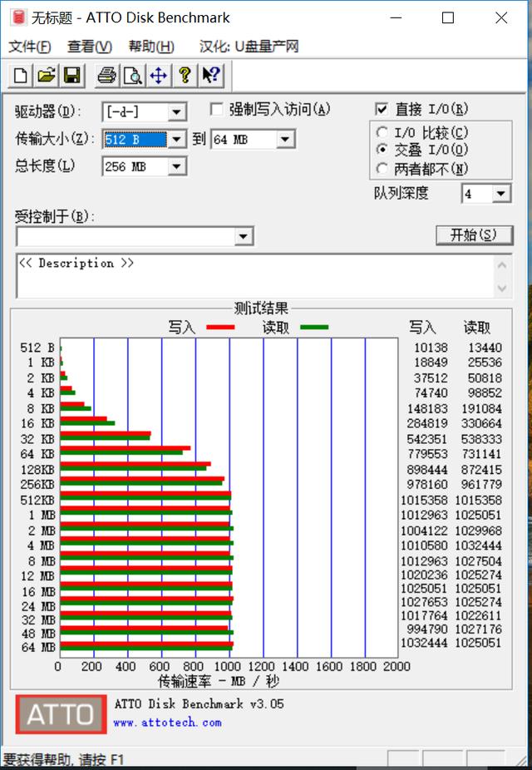Click the write value 10138
The width and height of the screenshot is (532, 770).
pos(431,348)
